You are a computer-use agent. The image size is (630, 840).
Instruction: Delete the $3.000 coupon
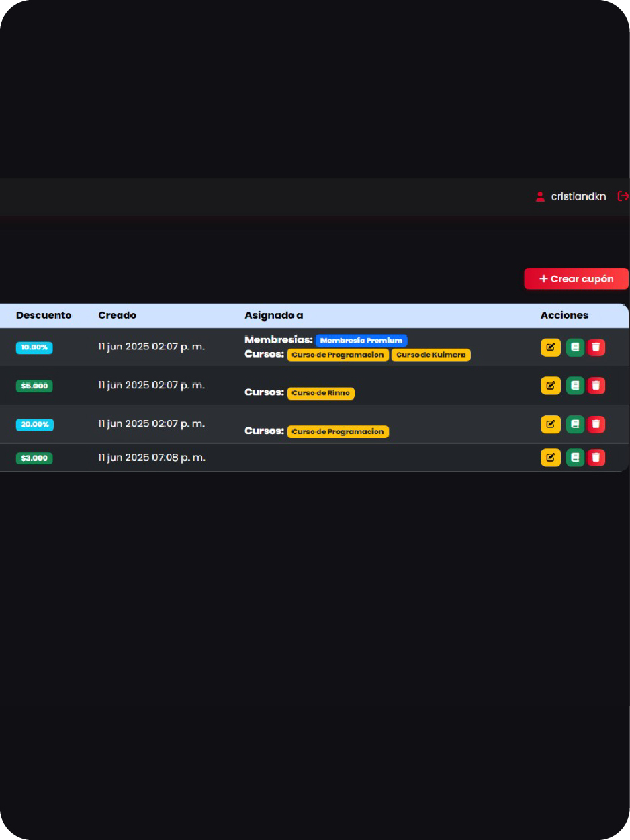(596, 458)
